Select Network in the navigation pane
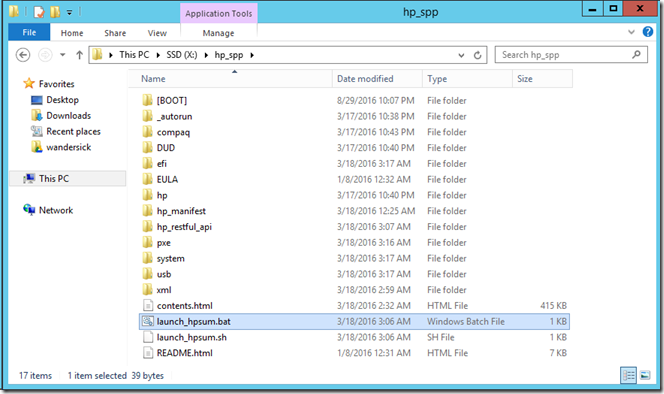664x394 pixels. 56,210
